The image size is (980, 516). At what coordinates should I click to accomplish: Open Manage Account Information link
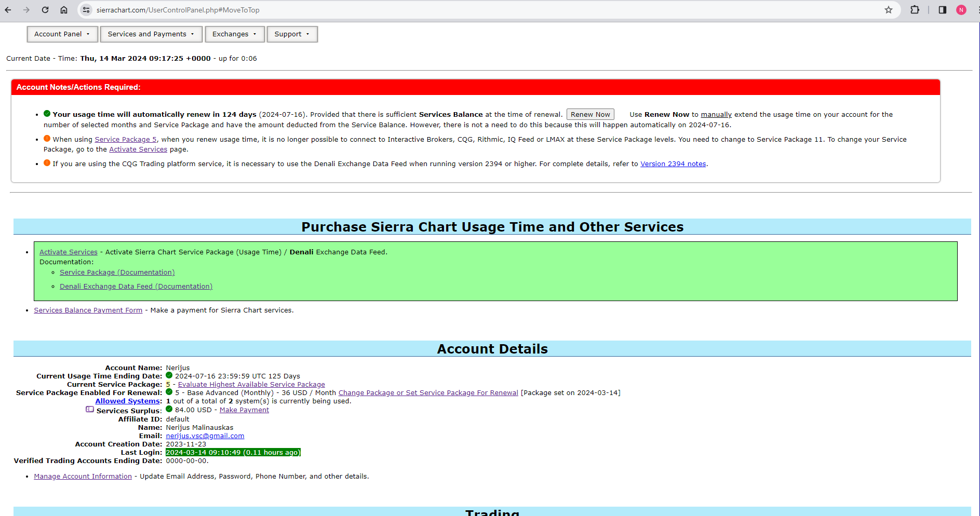point(83,476)
